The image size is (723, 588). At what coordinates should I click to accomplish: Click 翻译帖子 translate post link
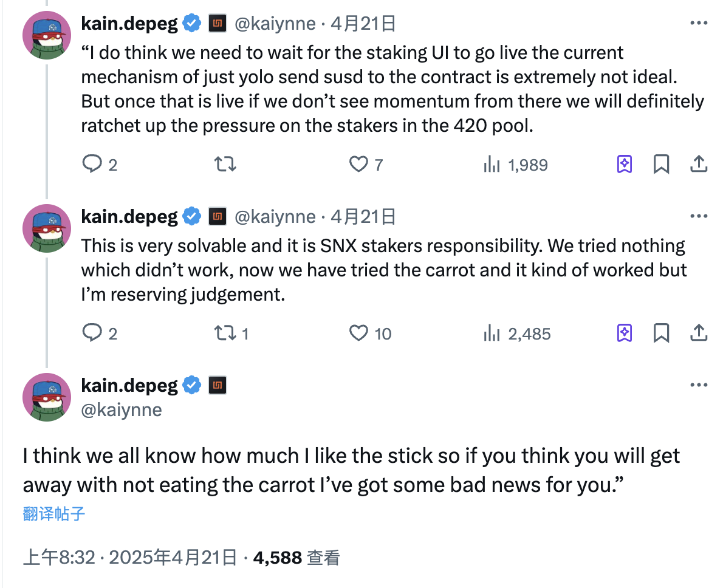pyautogui.click(x=54, y=514)
